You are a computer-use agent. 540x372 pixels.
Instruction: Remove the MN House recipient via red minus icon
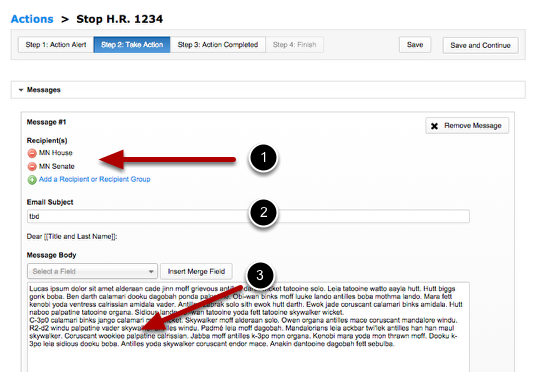tap(32, 153)
